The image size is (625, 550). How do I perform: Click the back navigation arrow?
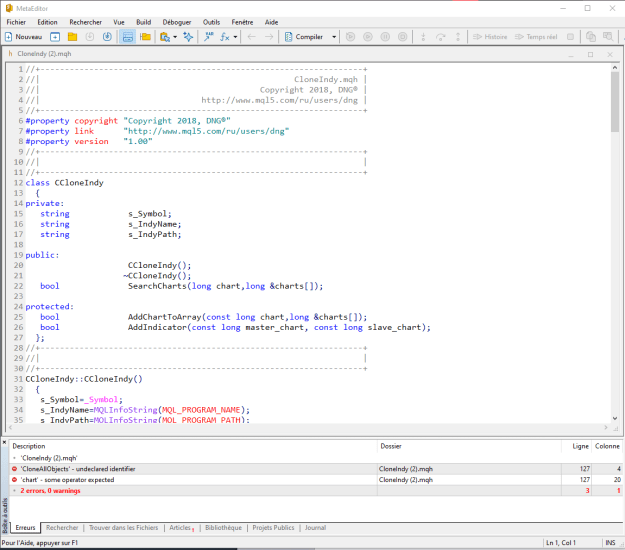click(252, 37)
